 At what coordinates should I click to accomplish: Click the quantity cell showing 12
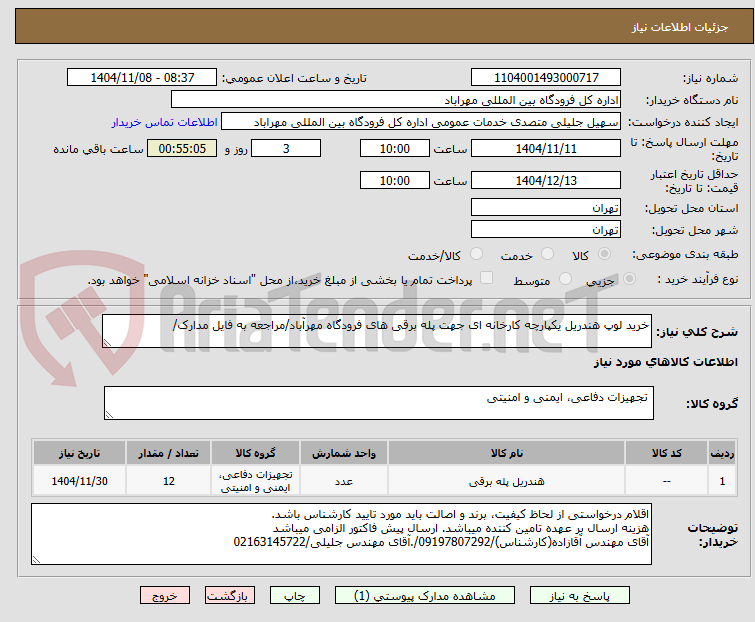(x=169, y=481)
